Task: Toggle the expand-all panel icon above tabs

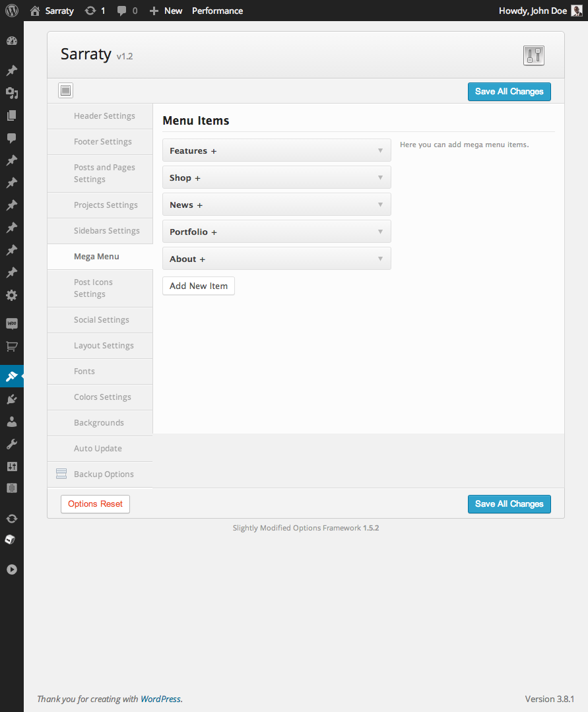Action: coord(65,91)
